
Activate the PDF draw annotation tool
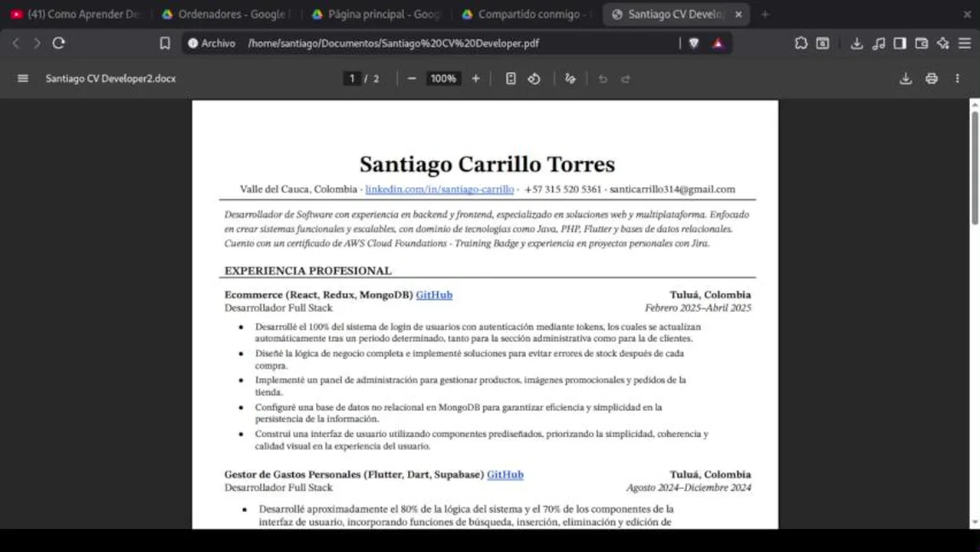[x=570, y=78]
